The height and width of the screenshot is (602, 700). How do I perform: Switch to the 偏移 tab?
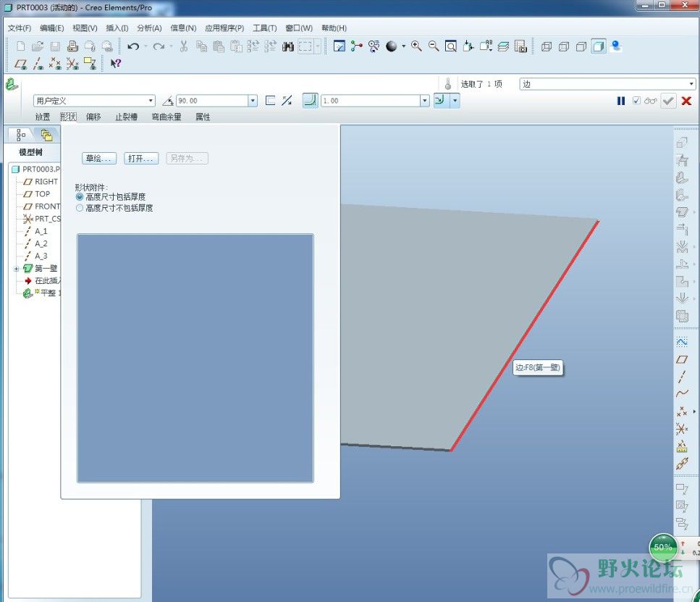pyautogui.click(x=93, y=117)
